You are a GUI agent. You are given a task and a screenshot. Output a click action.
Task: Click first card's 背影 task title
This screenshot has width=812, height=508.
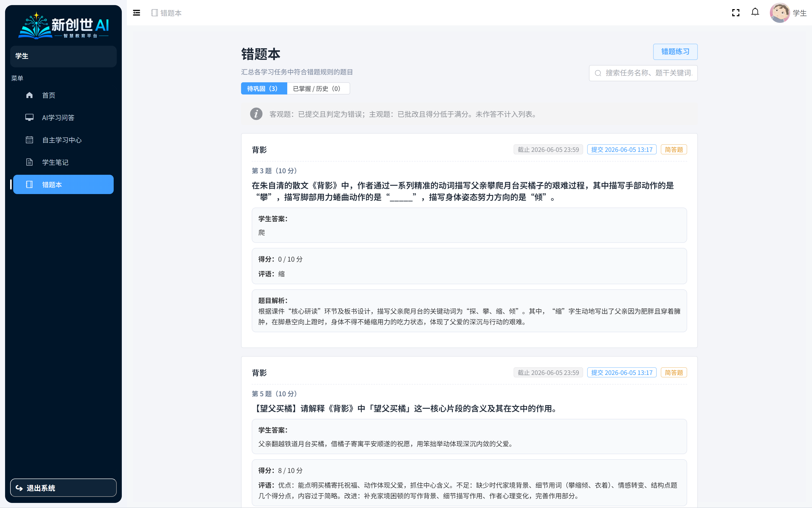[x=259, y=150]
